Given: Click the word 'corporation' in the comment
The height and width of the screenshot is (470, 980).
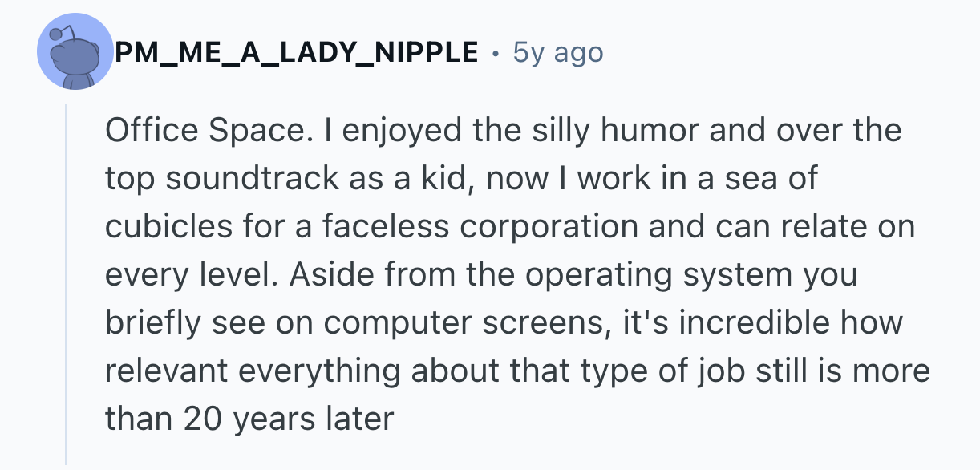Looking at the screenshot, I should click(552, 226).
